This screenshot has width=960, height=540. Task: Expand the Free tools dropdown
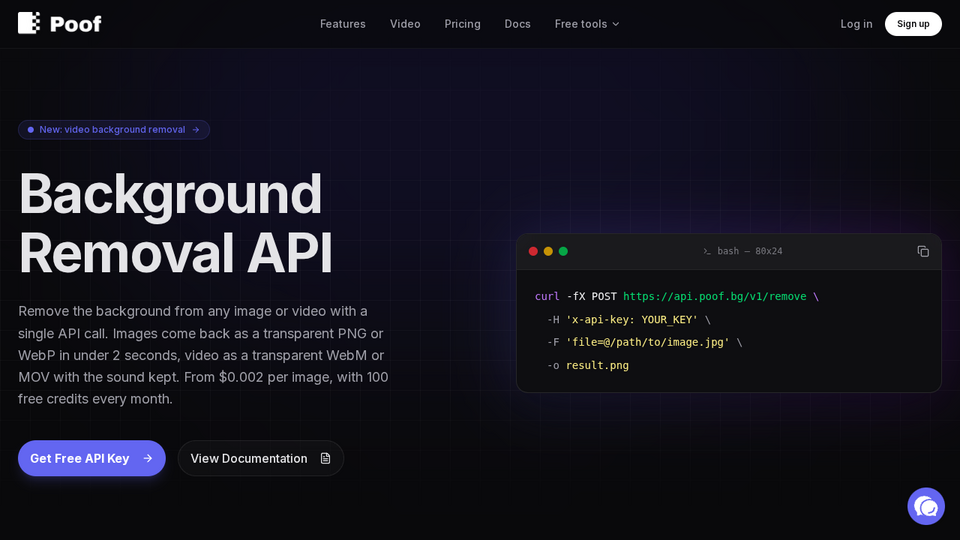[587, 24]
